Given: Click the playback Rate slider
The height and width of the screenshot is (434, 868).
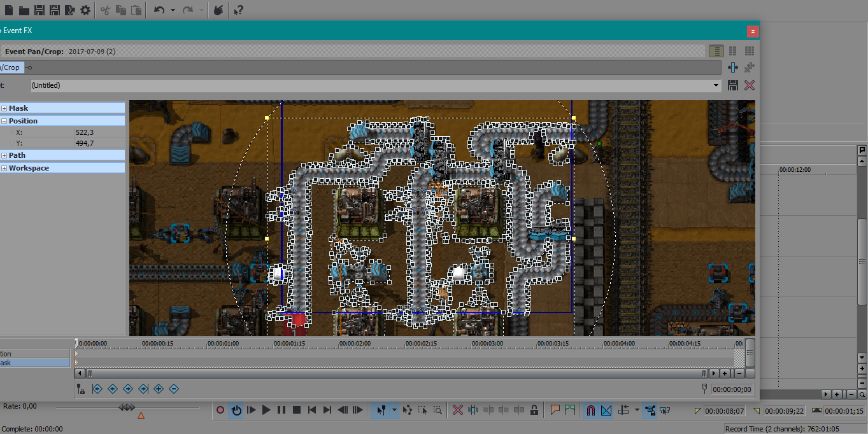Looking at the screenshot, I should point(127,408).
